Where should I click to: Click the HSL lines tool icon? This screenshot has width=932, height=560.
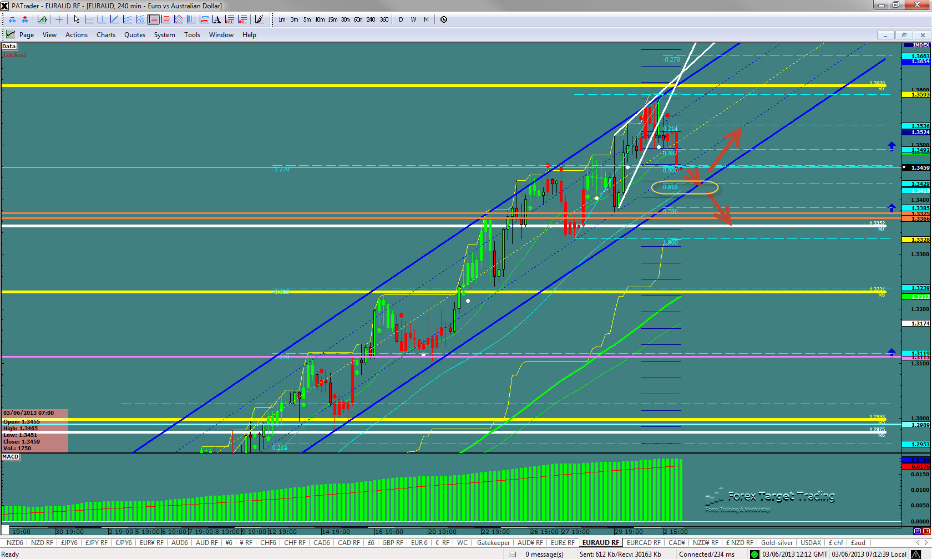point(242,19)
